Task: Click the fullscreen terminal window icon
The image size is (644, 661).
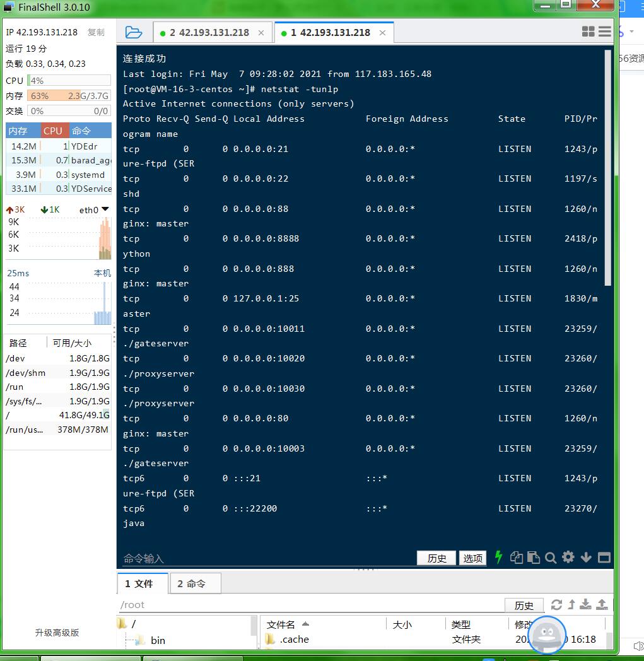Action: coord(604,558)
